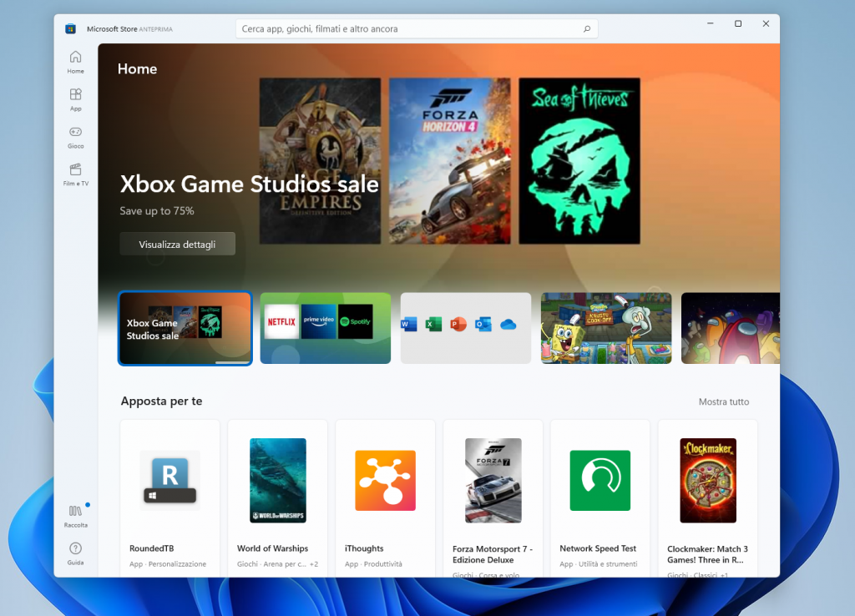Click the Prime Video logo in carousel

[x=318, y=321]
